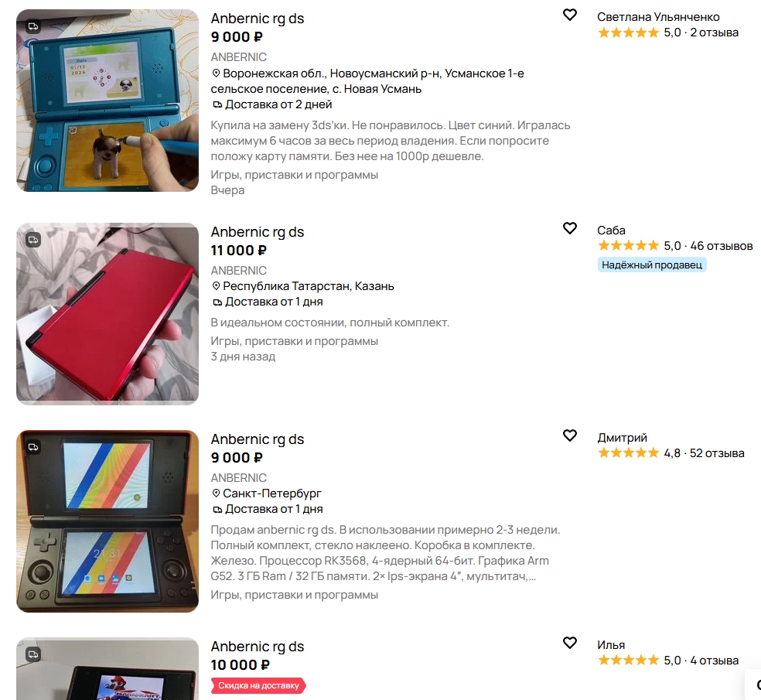
Task: Click location pin next to Воронежская обл.
Action: click(x=216, y=73)
